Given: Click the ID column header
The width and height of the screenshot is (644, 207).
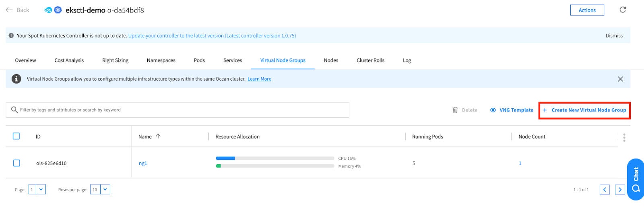Looking at the screenshot, I should (38, 137).
